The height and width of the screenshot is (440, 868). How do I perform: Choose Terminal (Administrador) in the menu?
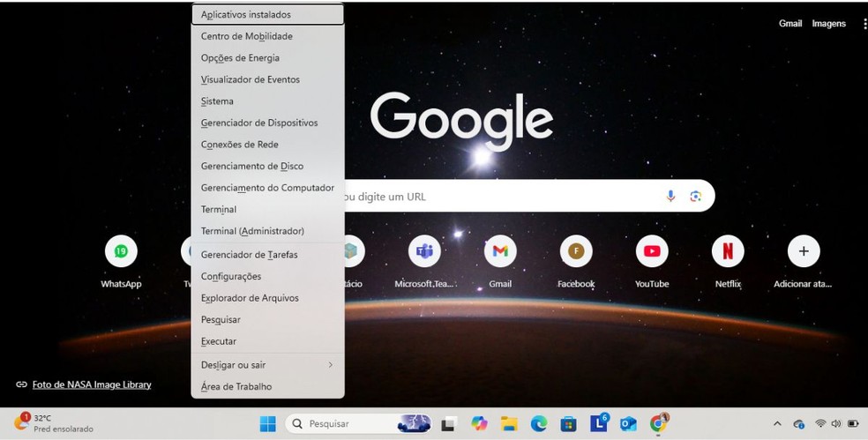(x=252, y=231)
